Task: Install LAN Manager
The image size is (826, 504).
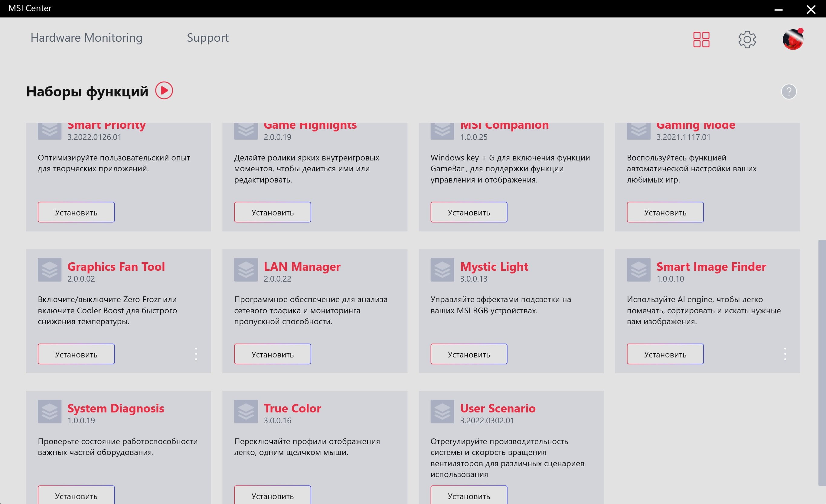Action: (x=273, y=354)
